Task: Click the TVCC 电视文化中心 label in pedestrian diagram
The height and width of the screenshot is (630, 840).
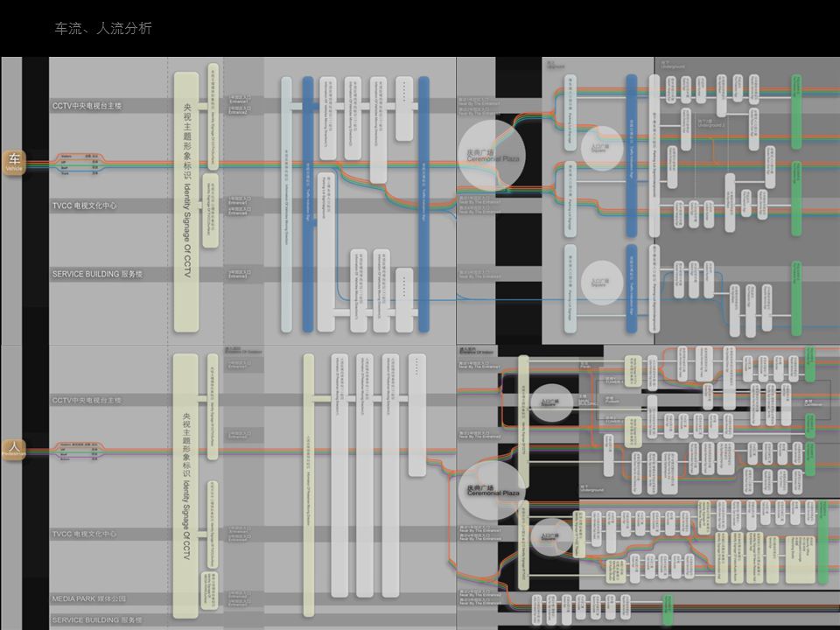Action: pyautogui.click(x=84, y=534)
